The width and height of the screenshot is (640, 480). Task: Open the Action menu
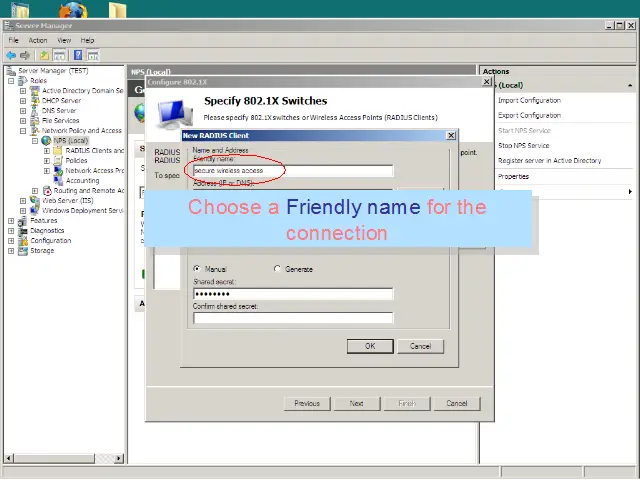[x=38, y=40]
